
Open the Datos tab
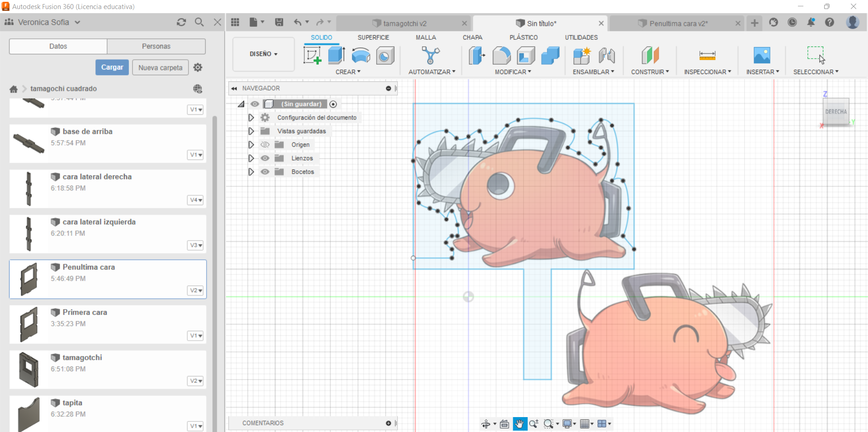coord(58,46)
